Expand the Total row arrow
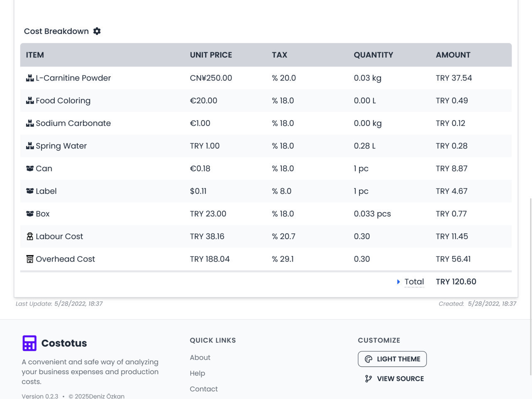532x399 pixels. [x=398, y=282]
